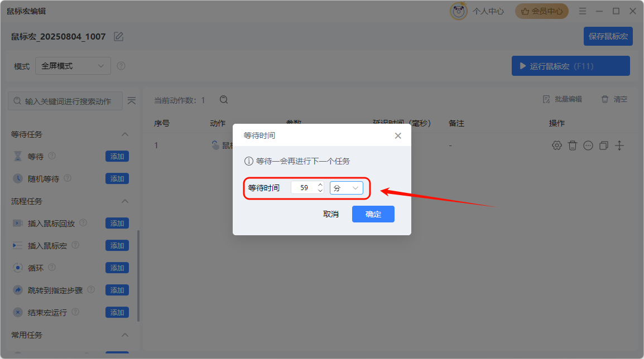
Task: Click 确定 to confirm wait time
Action: coord(373,214)
